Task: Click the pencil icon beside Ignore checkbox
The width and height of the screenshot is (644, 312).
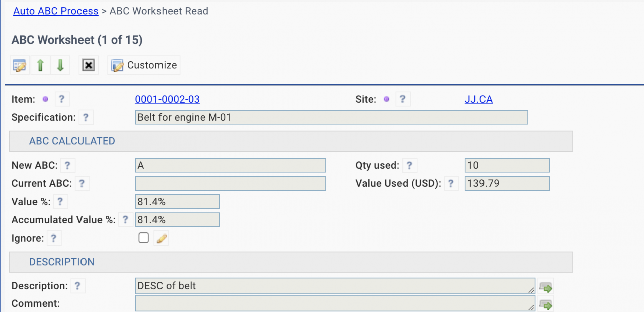Action: click(161, 239)
